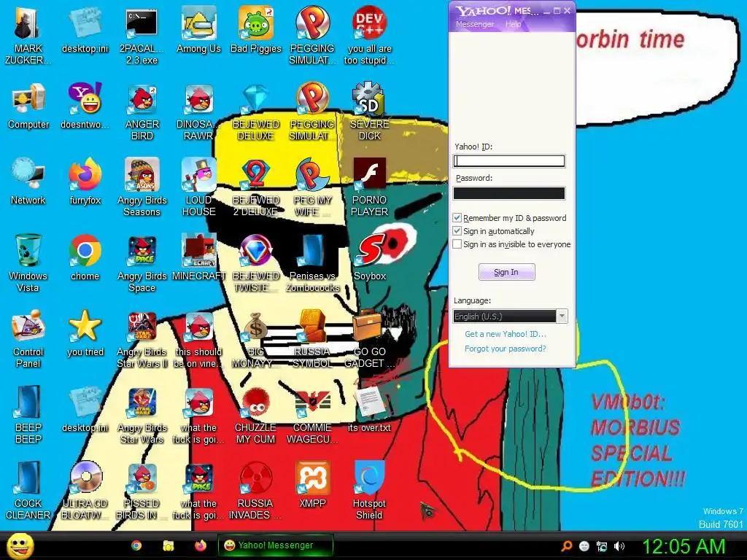The height and width of the screenshot is (560, 747).
Task: Open the Angry Birds Star Wars II icon
Action: [142, 338]
